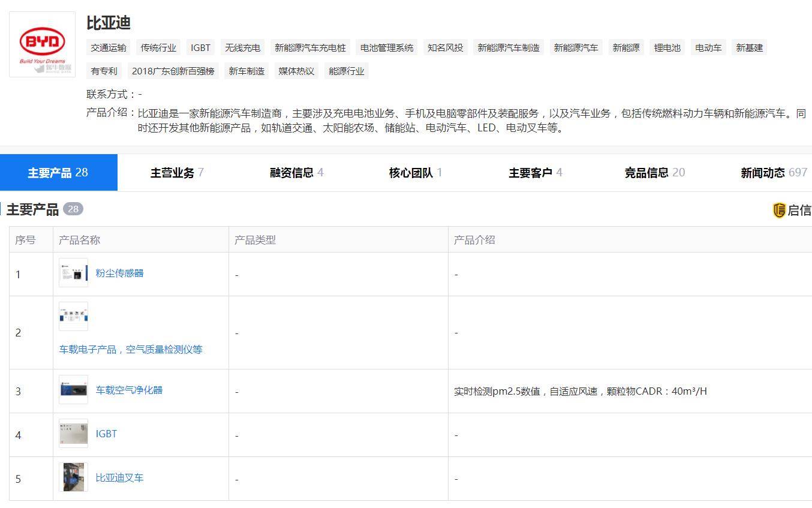The image size is (812, 508).
Task: Click the IGBT tag in header
Action: (200, 47)
